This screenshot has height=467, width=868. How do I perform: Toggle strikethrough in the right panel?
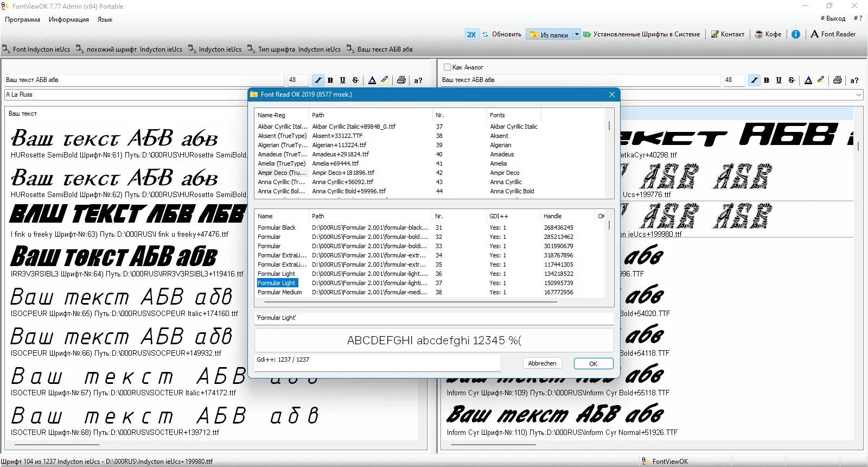pyautogui.click(x=792, y=80)
